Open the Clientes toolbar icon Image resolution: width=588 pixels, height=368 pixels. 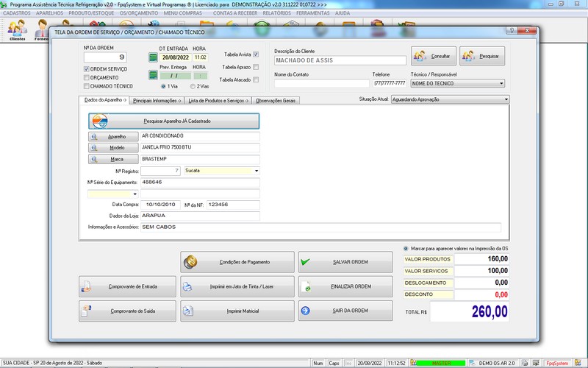point(17,30)
